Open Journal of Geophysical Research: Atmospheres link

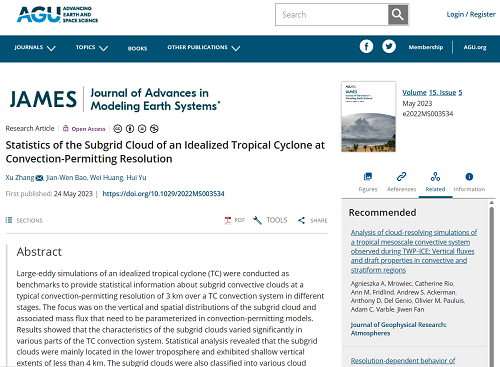point(398,329)
